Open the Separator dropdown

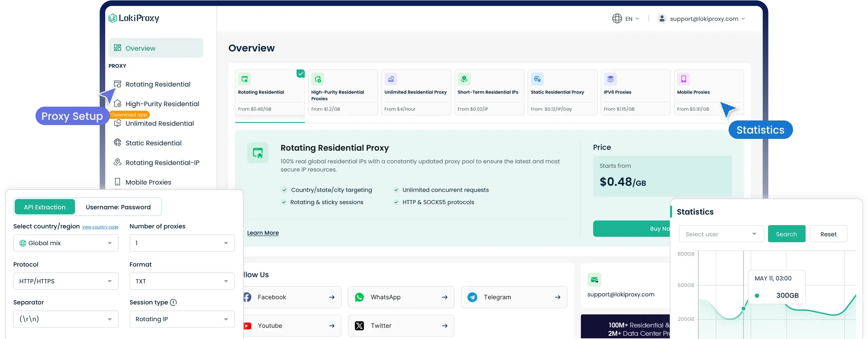[x=66, y=319]
